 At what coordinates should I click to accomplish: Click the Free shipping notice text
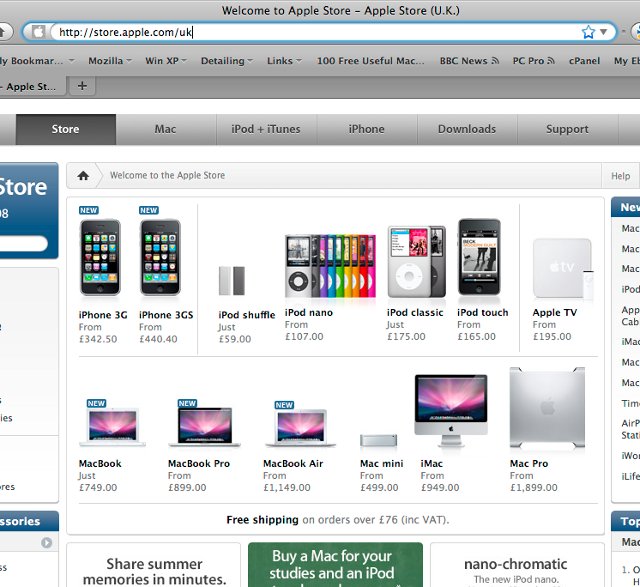point(338,520)
